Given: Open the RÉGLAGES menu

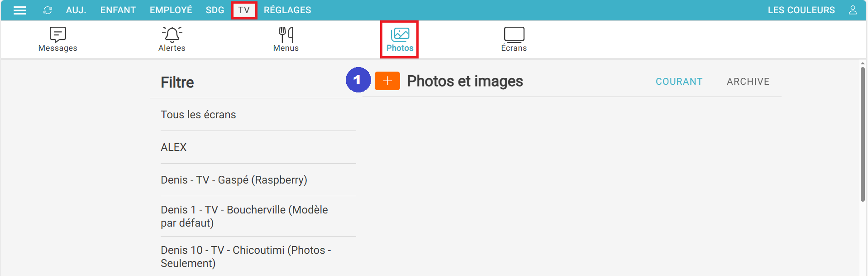Looking at the screenshot, I should [x=287, y=10].
